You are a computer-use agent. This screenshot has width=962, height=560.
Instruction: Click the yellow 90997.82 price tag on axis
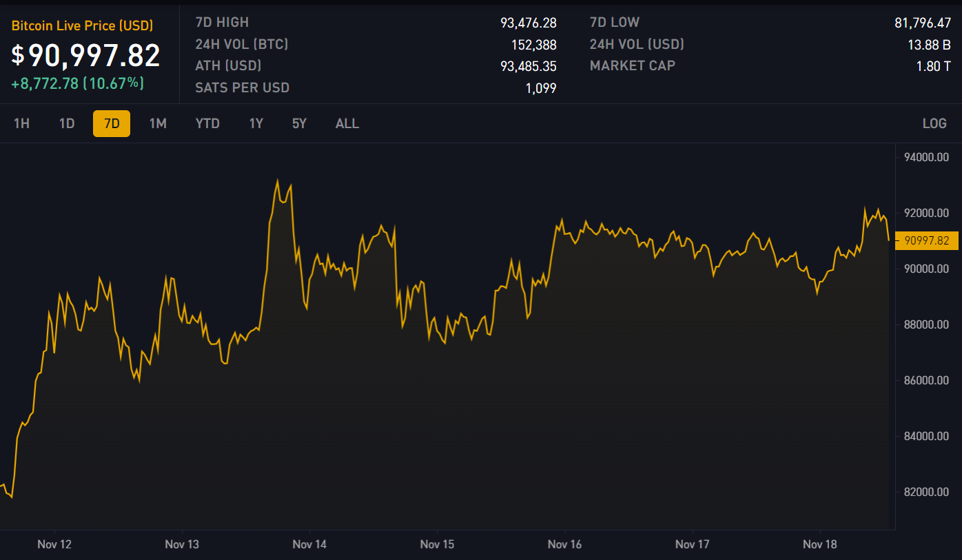tap(927, 240)
